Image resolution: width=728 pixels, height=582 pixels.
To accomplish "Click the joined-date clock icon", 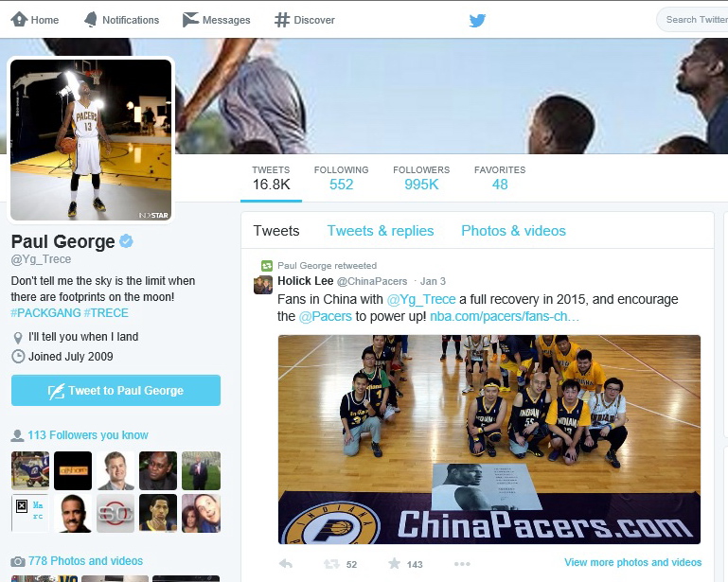I will [18, 357].
